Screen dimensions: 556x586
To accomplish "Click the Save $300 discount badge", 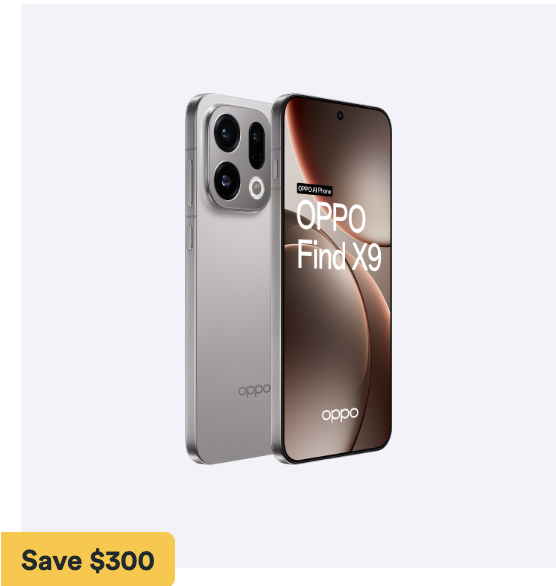I will 88,559.
